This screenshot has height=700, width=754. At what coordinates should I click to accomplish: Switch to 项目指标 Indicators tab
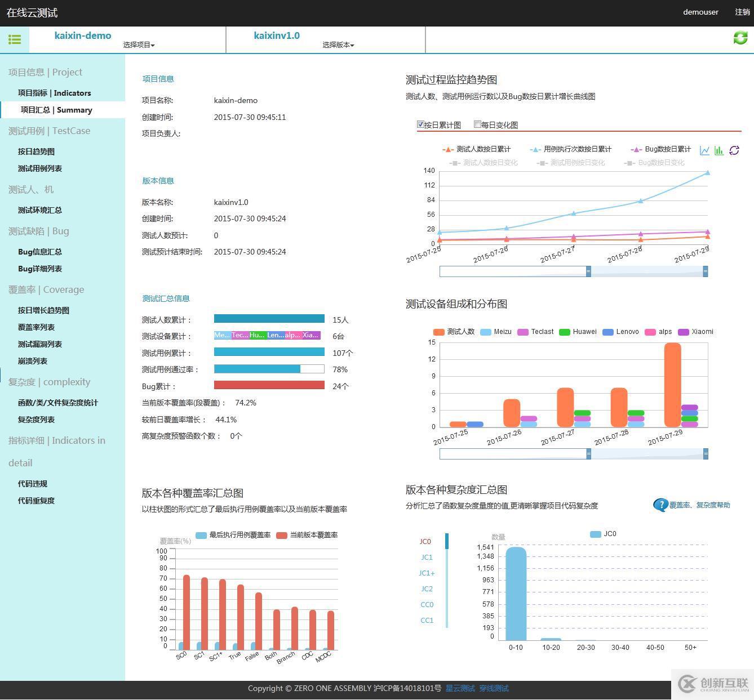click(55, 93)
